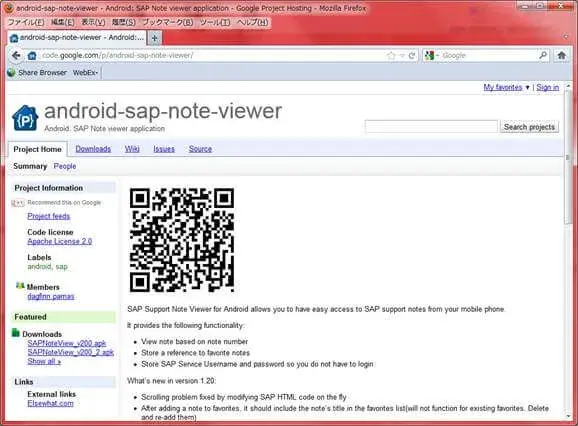Click the QR code image
The height and width of the screenshot is (426, 578).
click(x=182, y=240)
